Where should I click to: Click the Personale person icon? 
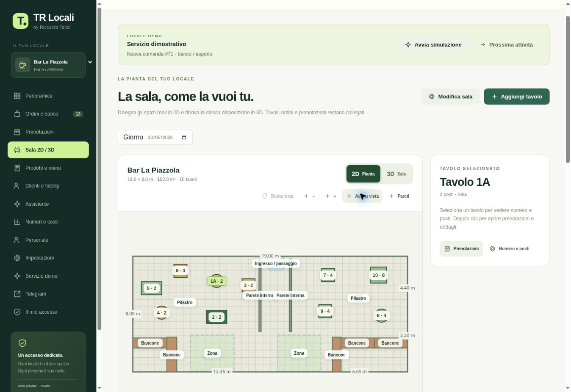(x=17, y=240)
